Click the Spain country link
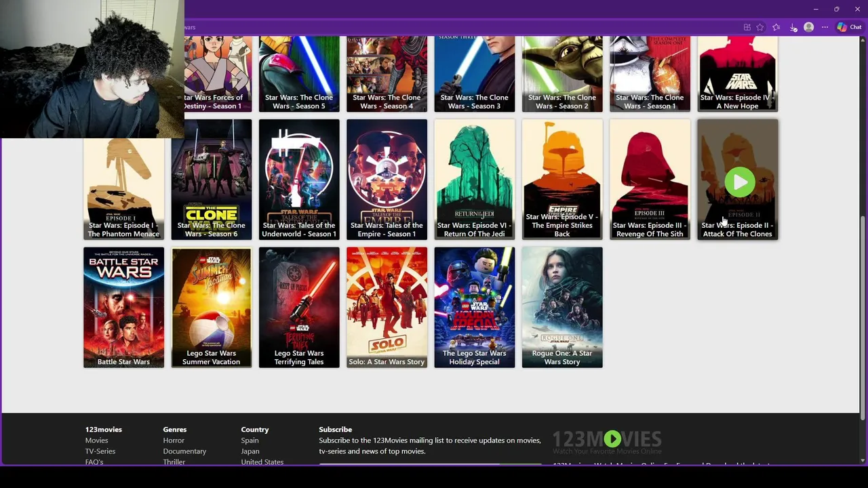The width and height of the screenshot is (868, 488). click(250, 441)
